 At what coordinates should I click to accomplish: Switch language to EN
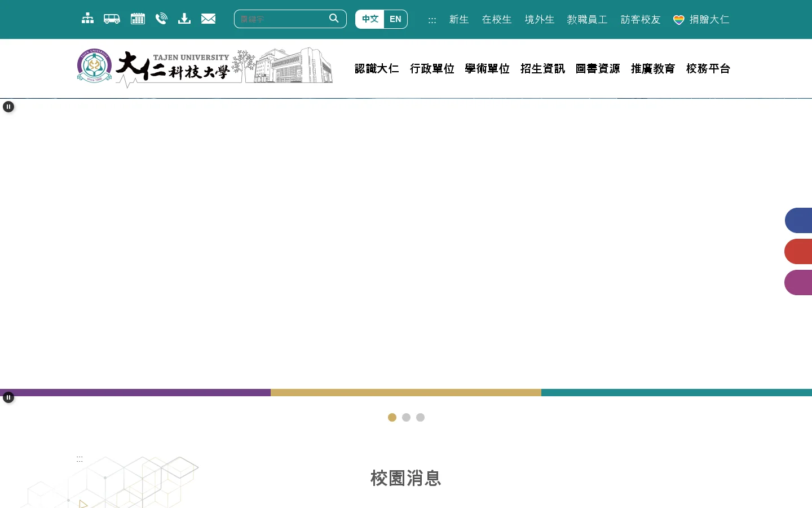tap(395, 19)
